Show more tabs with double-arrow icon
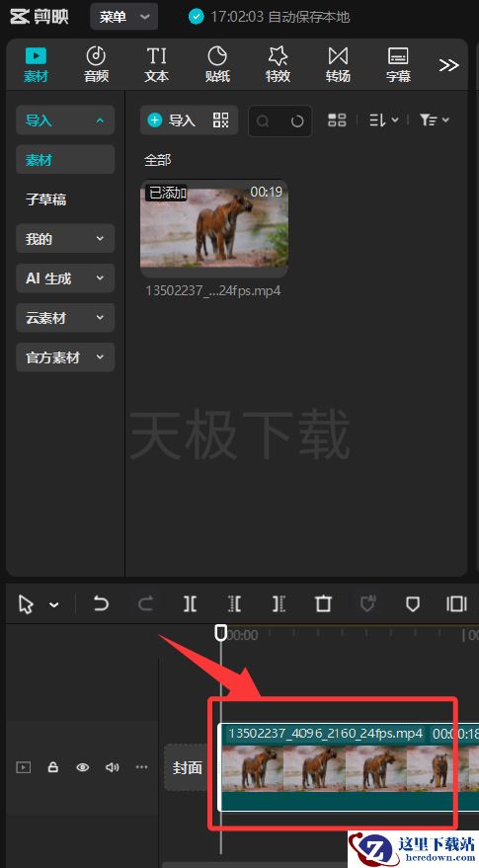Image resolution: width=479 pixels, height=868 pixels. pyautogui.click(x=448, y=65)
